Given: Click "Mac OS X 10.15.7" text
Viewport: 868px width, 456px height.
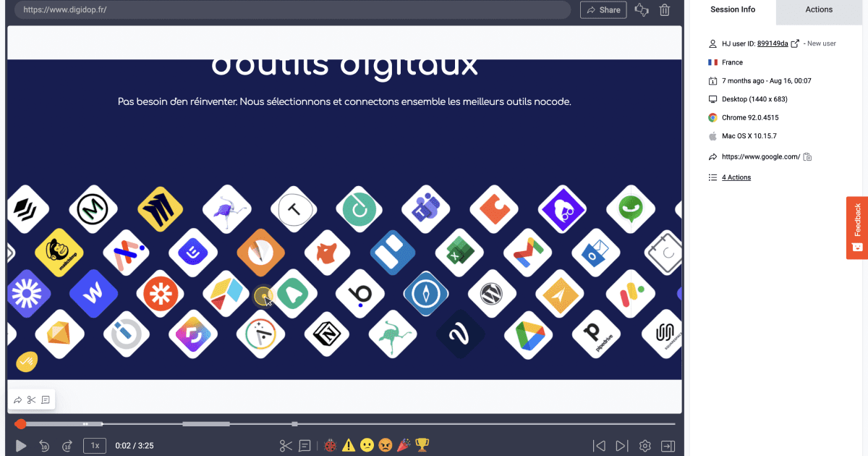Looking at the screenshot, I should click(750, 136).
